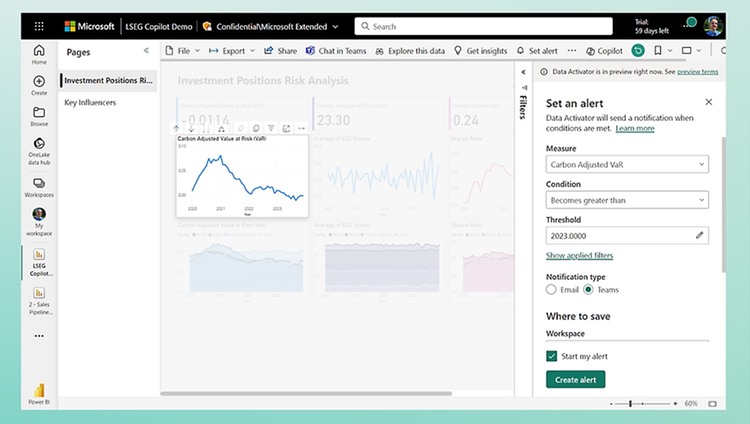Image resolution: width=750 pixels, height=424 pixels.
Task: Collapse the Pages pane
Action: click(146, 51)
